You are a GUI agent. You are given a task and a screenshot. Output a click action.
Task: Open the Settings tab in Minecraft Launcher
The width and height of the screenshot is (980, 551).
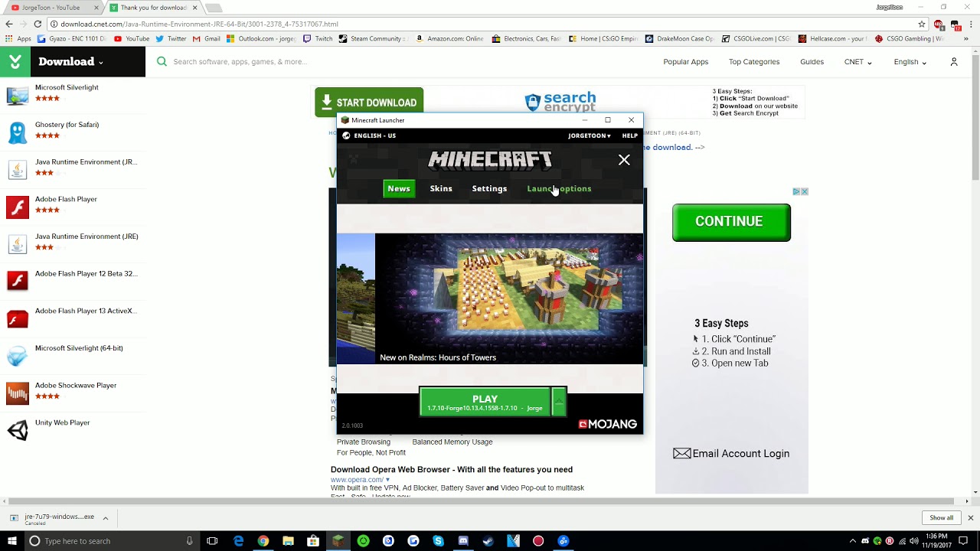click(489, 188)
